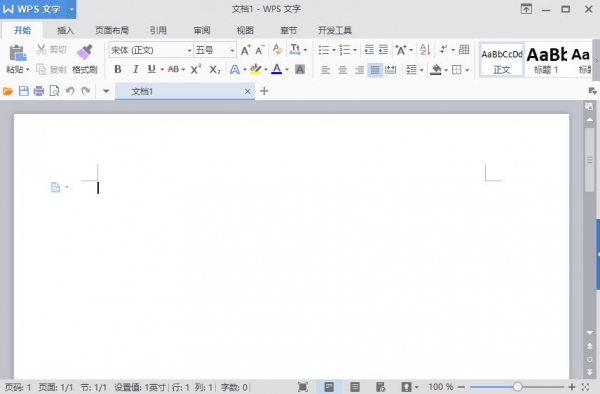This screenshot has width=600, height=394.
Task: Toggle character shading A button
Action: click(300, 70)
